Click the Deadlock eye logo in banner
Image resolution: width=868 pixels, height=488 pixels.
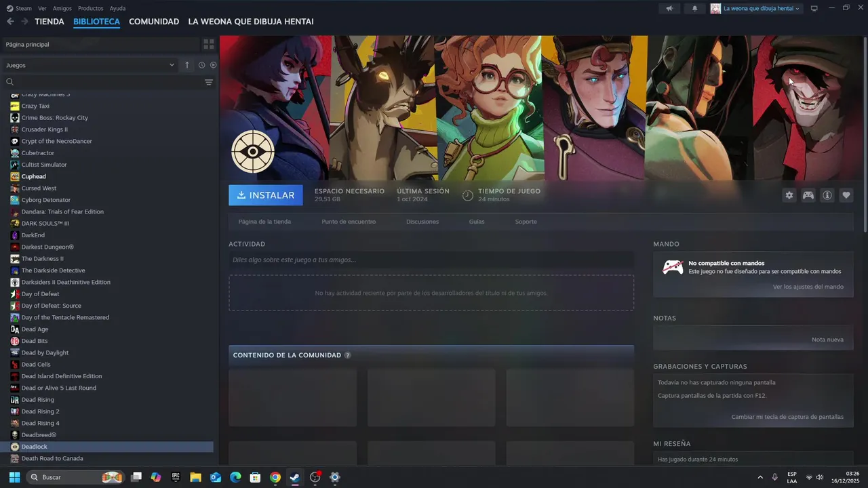pos(252,151)
